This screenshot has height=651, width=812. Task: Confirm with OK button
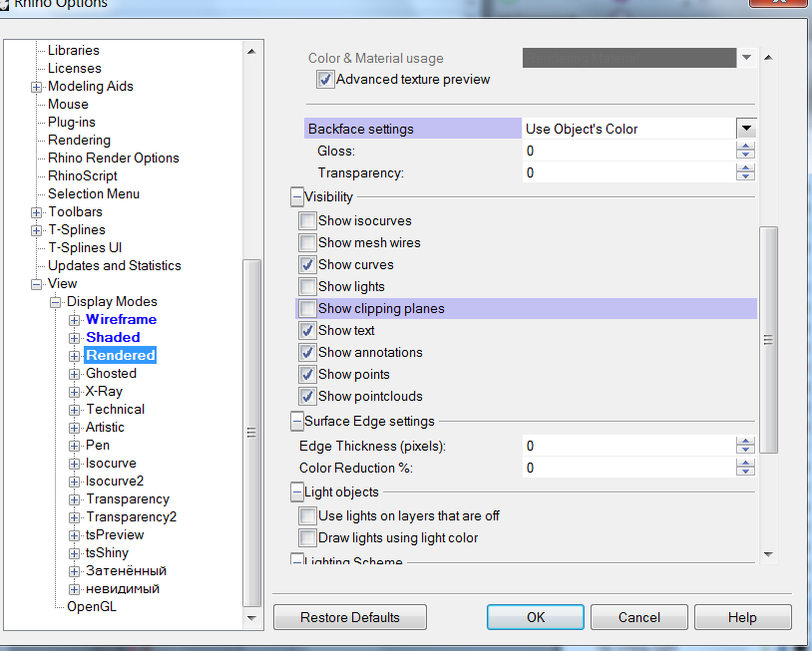pos(536,617)
